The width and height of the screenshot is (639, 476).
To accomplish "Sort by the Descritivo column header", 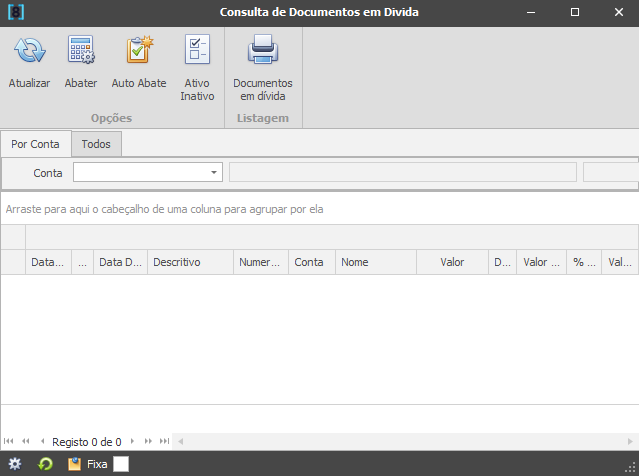I will [189, 262].
